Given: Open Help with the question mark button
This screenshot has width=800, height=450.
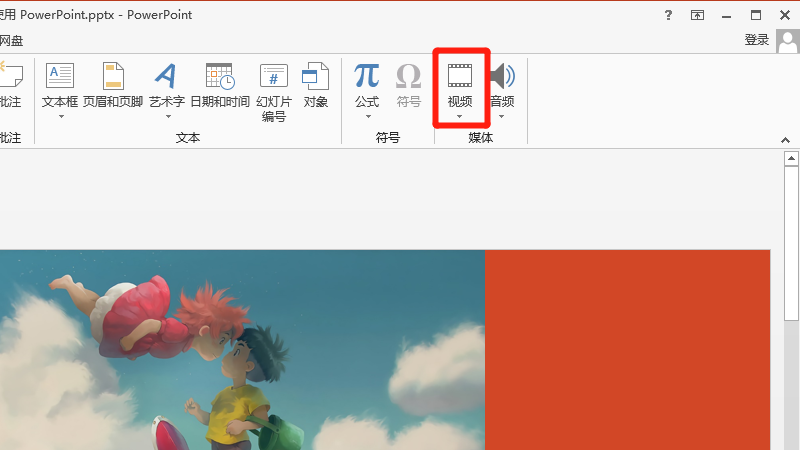Looking at the screenshot, I should point(669,15).
